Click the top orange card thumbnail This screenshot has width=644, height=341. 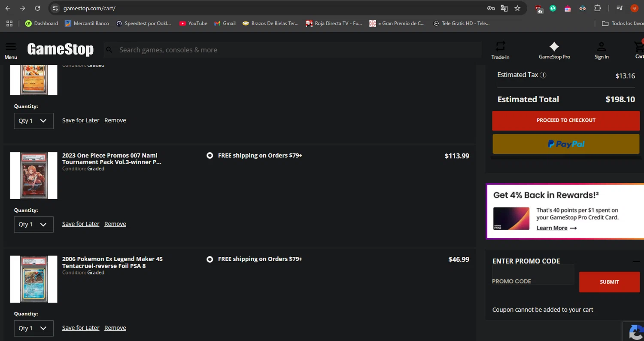point(34,80)
